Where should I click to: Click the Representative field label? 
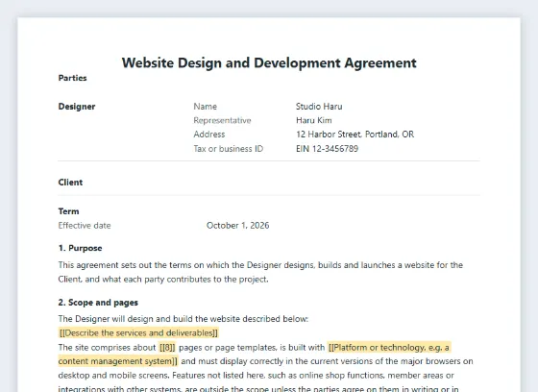222,120
